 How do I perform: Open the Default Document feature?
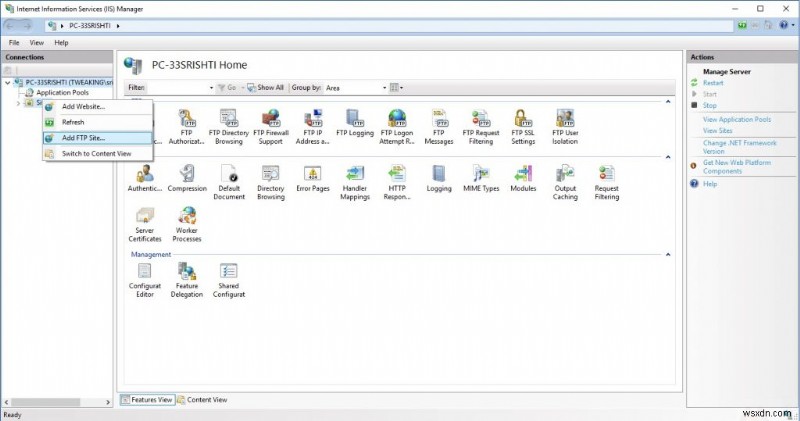pyautogui.click(x=229, y=182)
